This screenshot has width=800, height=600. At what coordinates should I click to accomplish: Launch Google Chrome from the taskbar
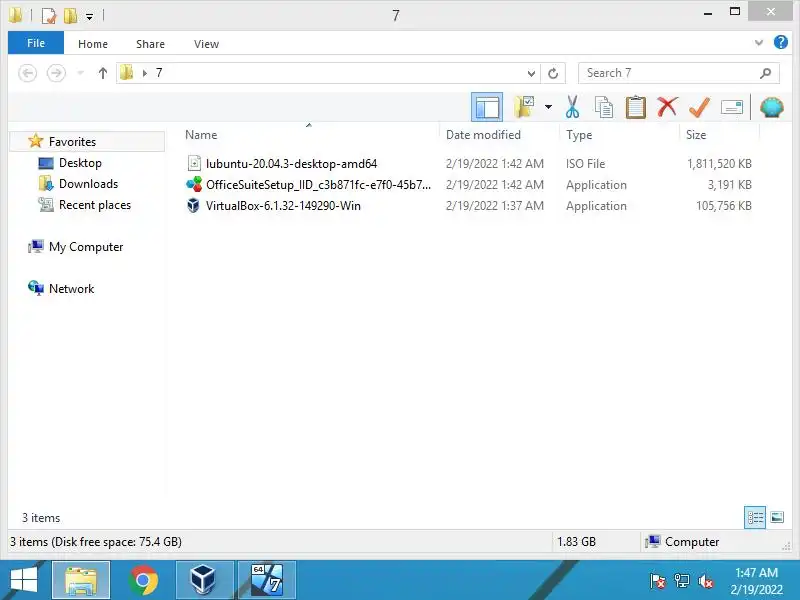point(143,580)
